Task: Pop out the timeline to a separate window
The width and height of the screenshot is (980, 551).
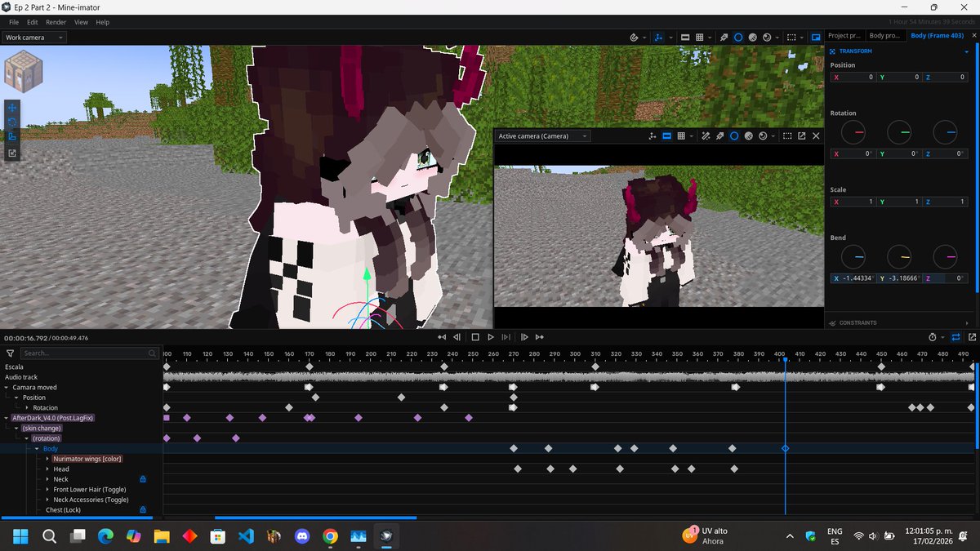Action: pos(972,337)
